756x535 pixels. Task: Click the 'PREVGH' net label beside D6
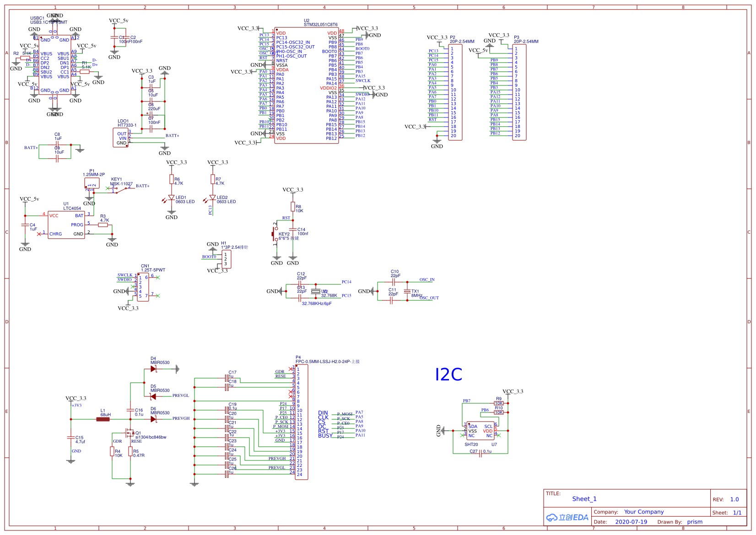point(181,418)
